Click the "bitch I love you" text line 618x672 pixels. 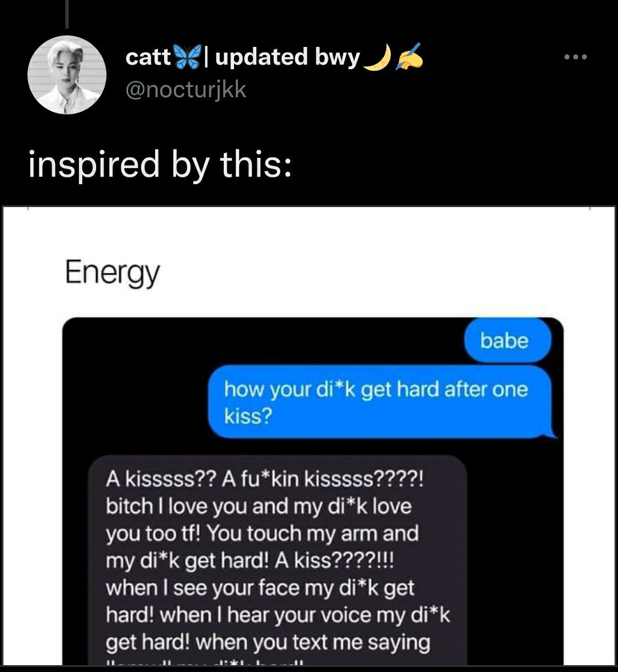click(x=259, y=506)
